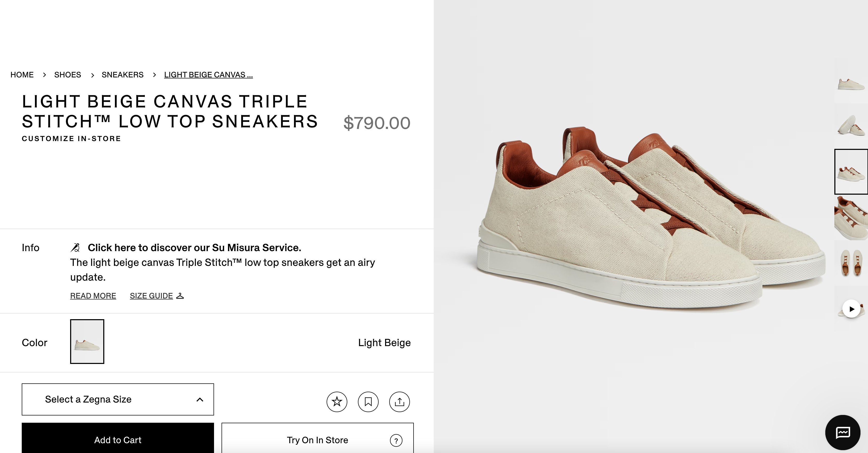Image resolution: width=868 pixels, height=453 pixels.
Task: Click Add to Cart
Action: tap(117, 440)
